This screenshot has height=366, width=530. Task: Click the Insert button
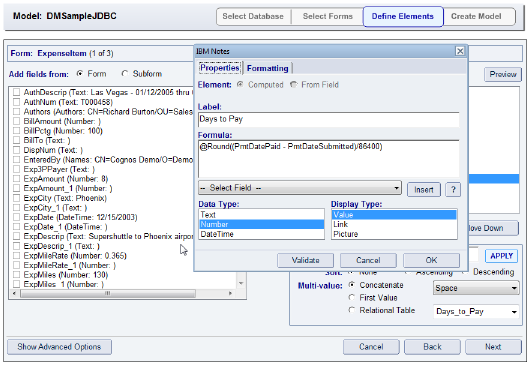tap(424, 190)
